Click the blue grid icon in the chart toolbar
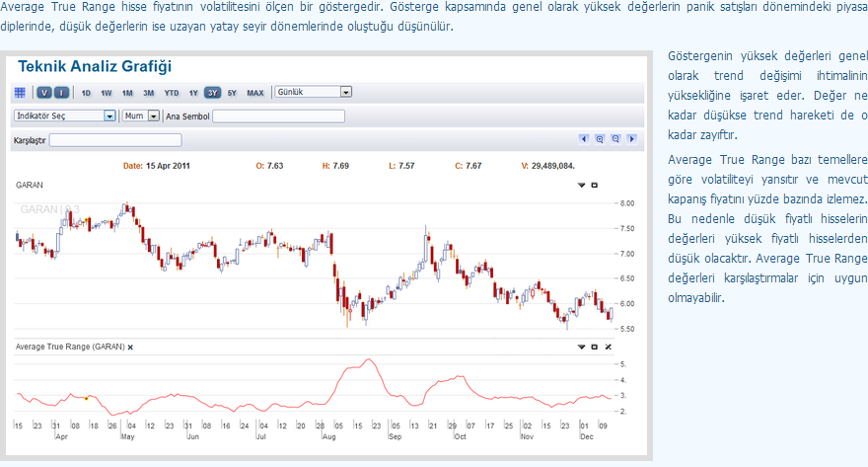This screenshot has width=868, height=467. pos(20,93)
